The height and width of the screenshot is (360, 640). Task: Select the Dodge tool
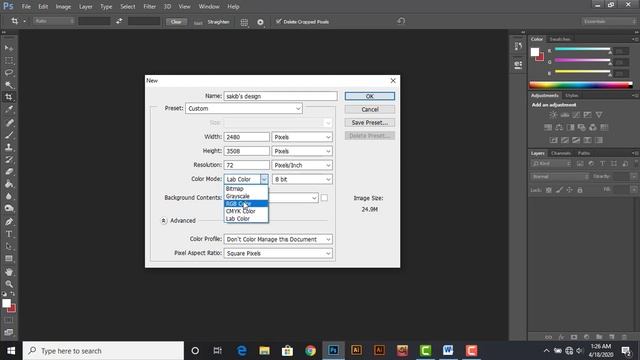(9, 209)
